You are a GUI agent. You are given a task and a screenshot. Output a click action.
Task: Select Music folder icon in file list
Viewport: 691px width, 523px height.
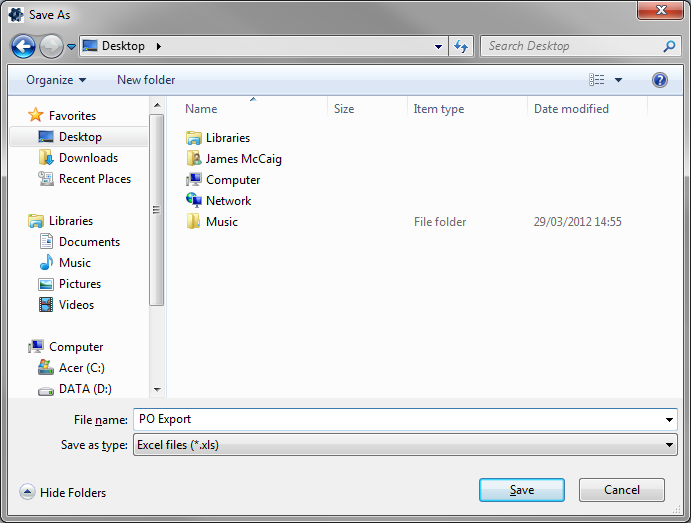tap(193, 222)
